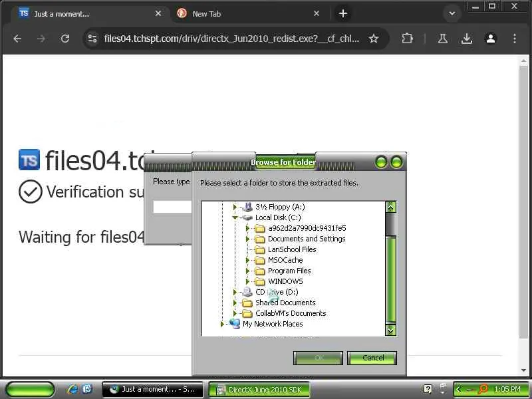Expand the Shared Documents node
The image size is (532, 399).
click(x=235, y=303)
